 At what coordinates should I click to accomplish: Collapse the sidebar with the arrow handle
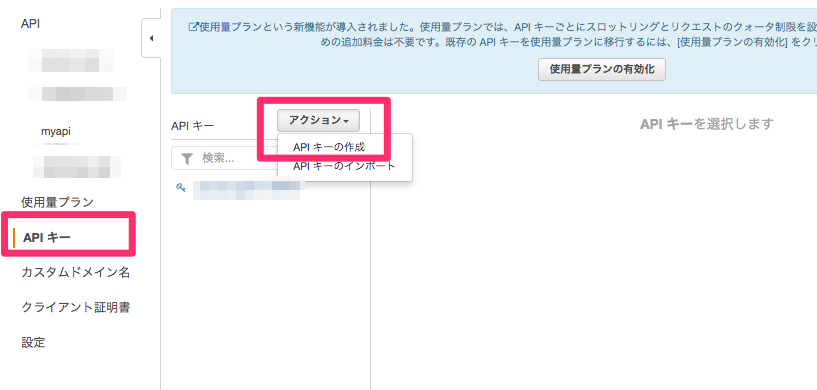pos(151,38)
